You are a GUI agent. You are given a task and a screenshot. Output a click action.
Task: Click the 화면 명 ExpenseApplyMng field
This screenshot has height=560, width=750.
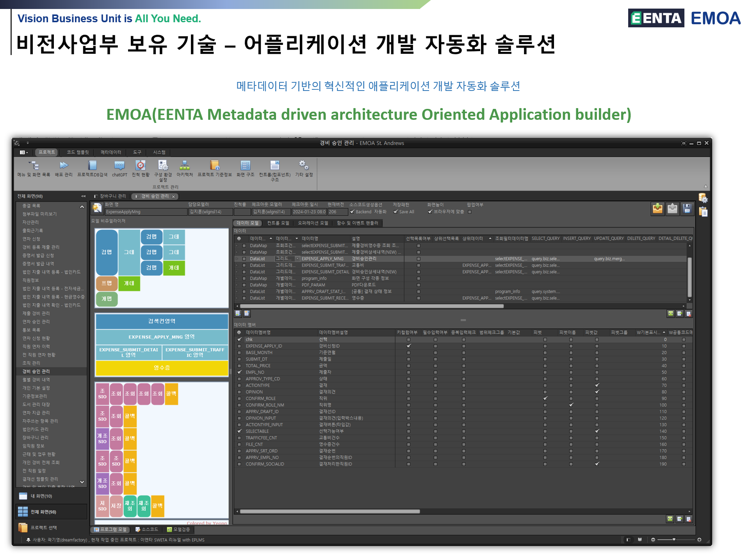click(146, 212)
